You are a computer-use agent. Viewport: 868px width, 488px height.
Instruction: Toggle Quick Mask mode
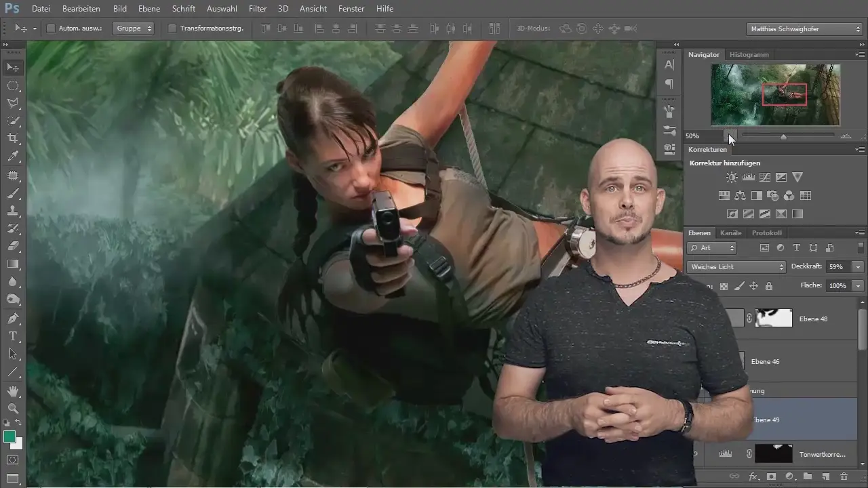pyautogui.click(x=13, y=460)
